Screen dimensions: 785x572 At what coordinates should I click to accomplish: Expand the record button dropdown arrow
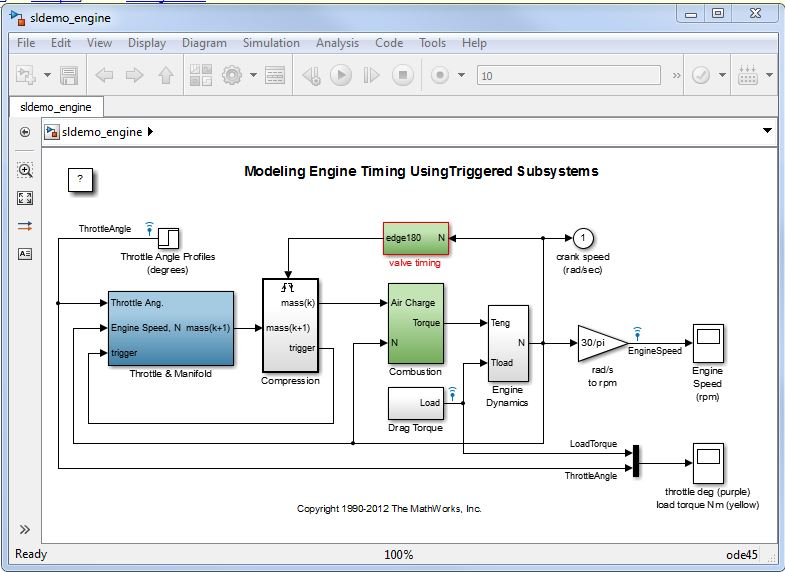[461, 75]
